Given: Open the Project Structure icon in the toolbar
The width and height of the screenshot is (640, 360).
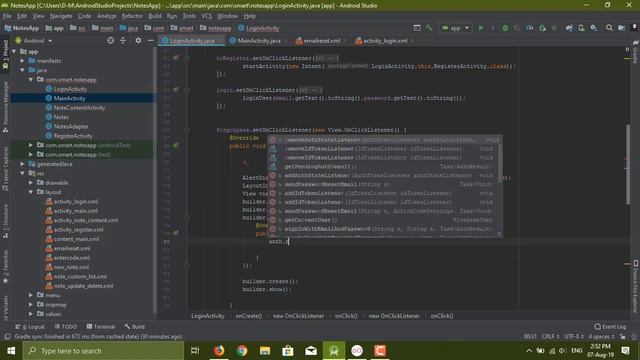Looking at the screenshot, I should [x=621, y=28].
